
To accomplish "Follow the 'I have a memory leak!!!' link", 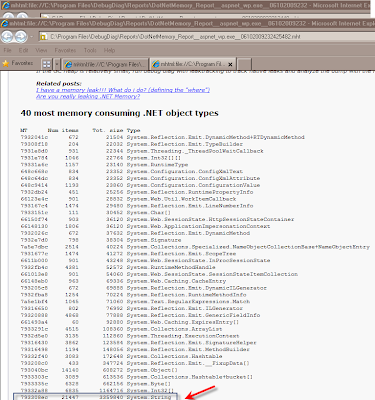I will point(123,90).
